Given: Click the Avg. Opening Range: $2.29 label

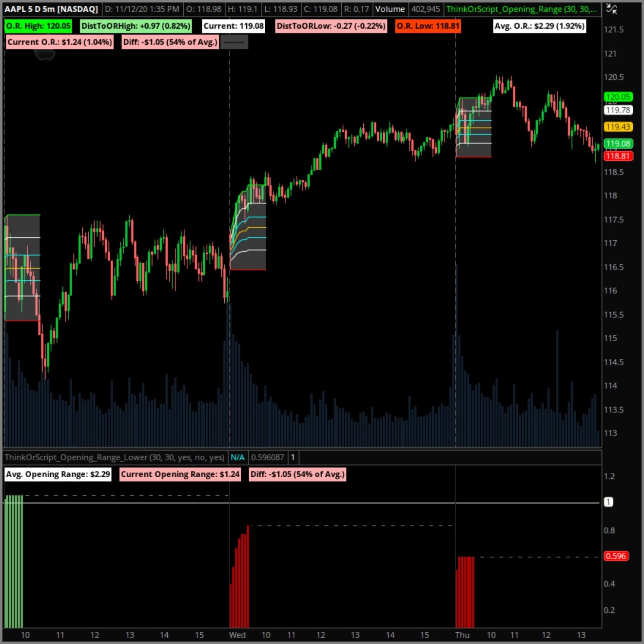Looking at the screenshot, I should click(x=58, y=474).
